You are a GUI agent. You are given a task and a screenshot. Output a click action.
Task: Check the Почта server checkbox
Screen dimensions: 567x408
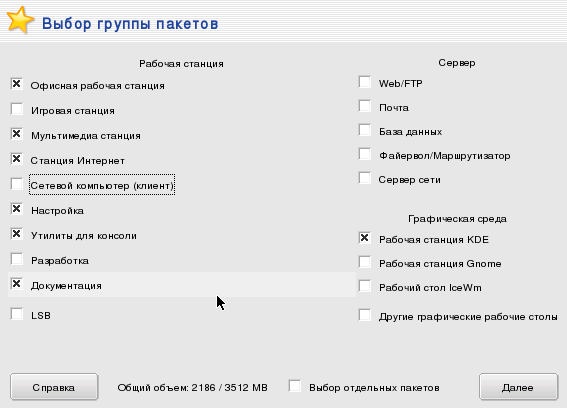(x=365, y=106)
